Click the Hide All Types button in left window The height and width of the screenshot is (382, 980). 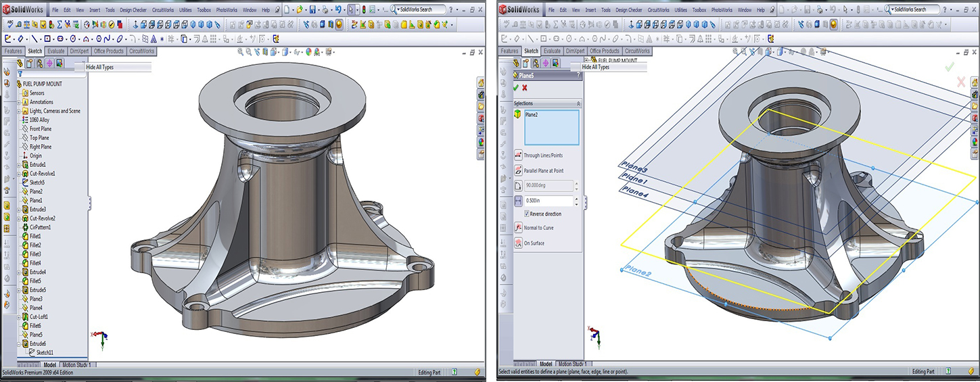[100, 67]
